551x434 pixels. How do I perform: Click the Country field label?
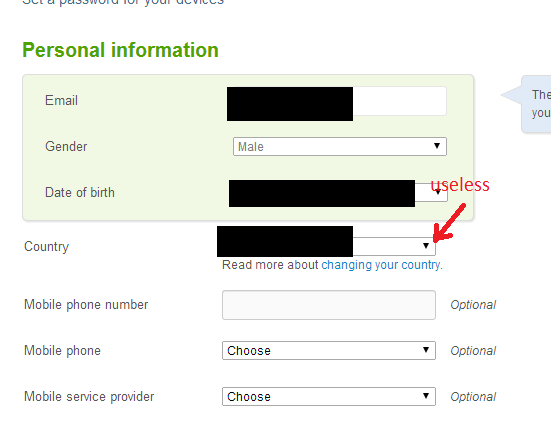46,246
